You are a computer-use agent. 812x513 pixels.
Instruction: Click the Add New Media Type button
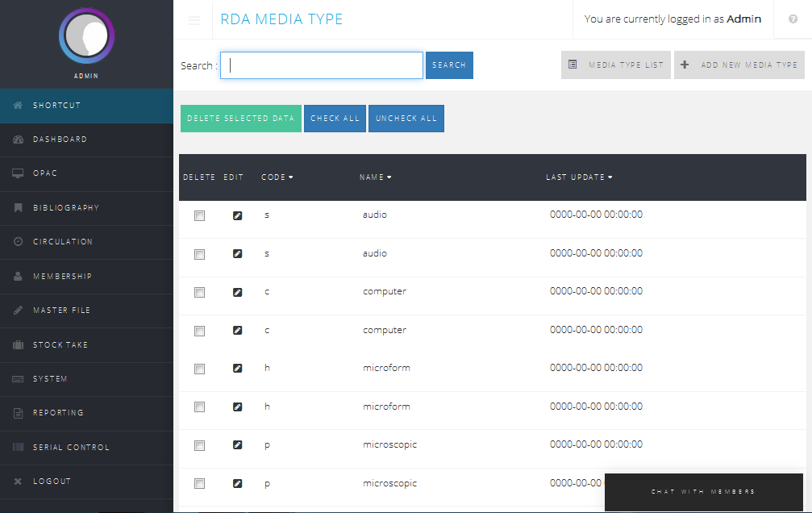click(739, 65)
